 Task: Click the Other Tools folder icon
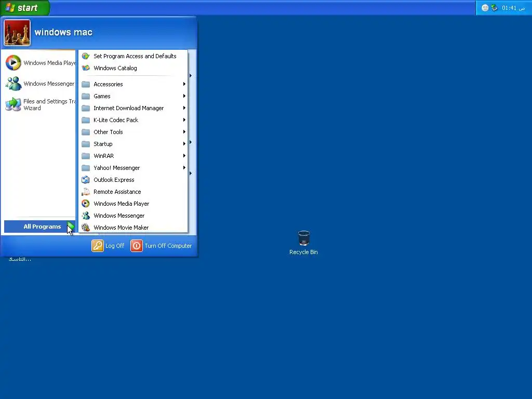86,132
